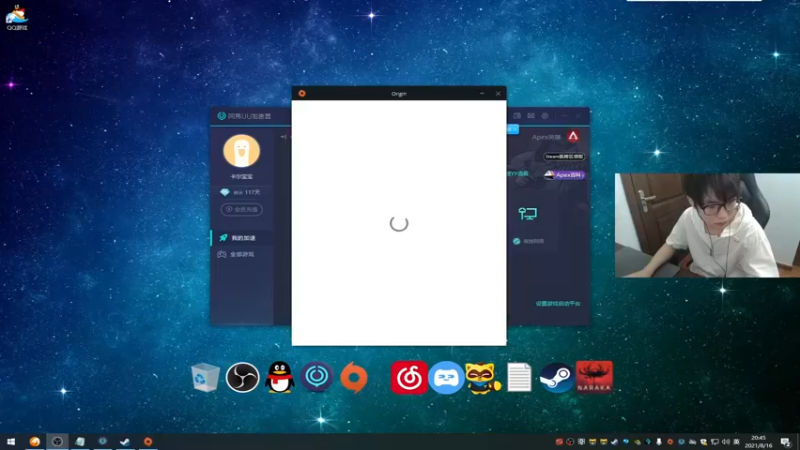The height and width of the screenshot is (450, 800).
Task: Click the webcam overlay video
Action: (x=707, y=226)
